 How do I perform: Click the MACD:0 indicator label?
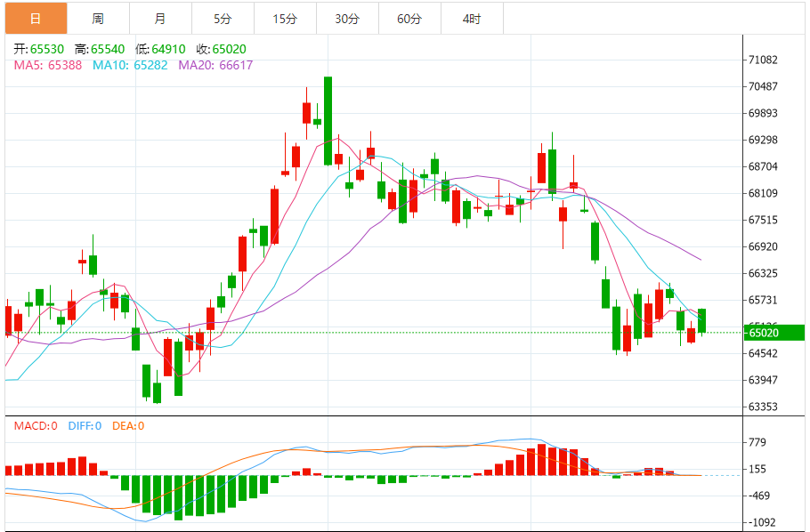pos(36,426)
